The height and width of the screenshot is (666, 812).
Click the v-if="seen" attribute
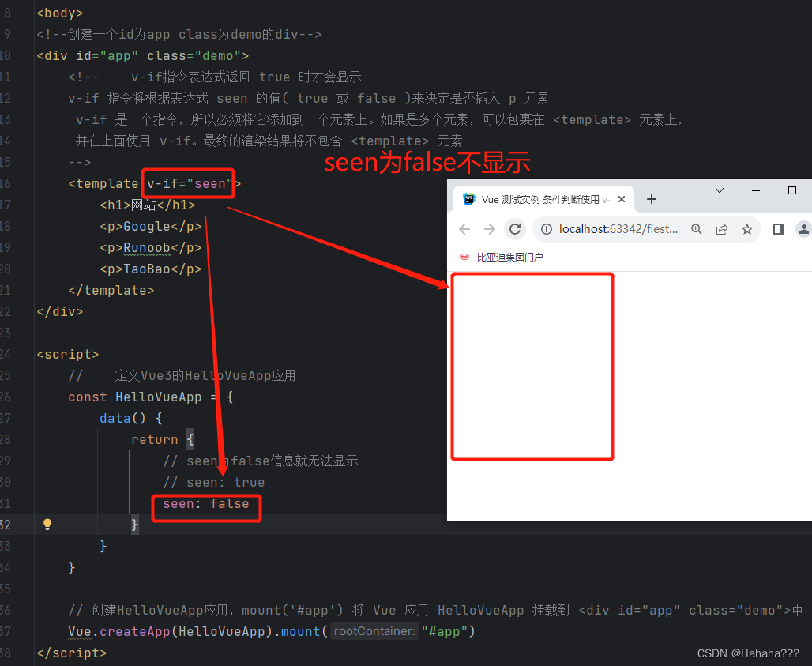point(190,183)
